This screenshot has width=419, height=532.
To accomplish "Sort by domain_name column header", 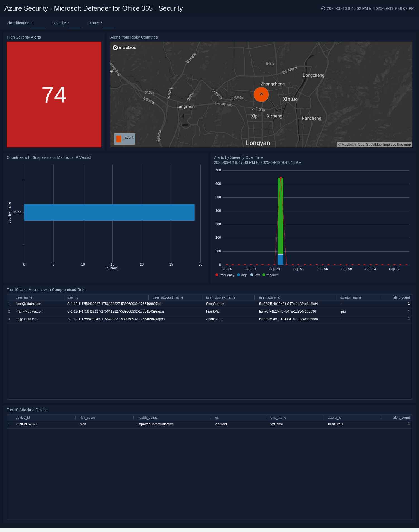I will pyautogui.click(x=351, y=297).
